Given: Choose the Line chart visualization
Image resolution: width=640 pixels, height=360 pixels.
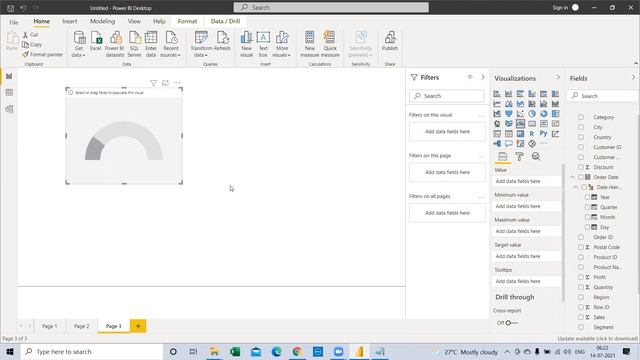Looking at the screenshot, I should pos(497,104).
